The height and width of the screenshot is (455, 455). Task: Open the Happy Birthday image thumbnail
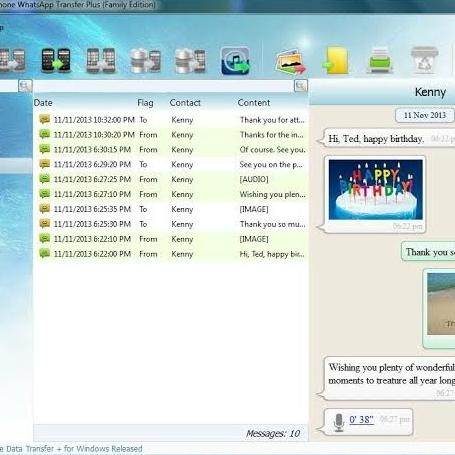click(x=376, y=189)
